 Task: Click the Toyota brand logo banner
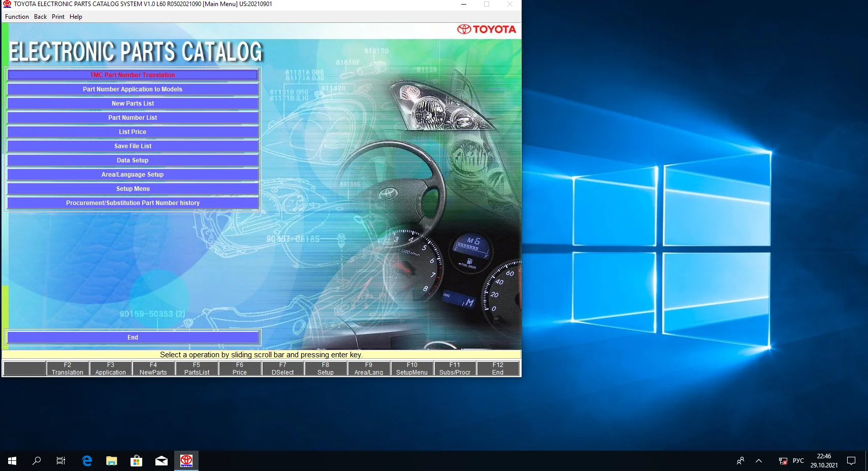[x=487, y=29]
